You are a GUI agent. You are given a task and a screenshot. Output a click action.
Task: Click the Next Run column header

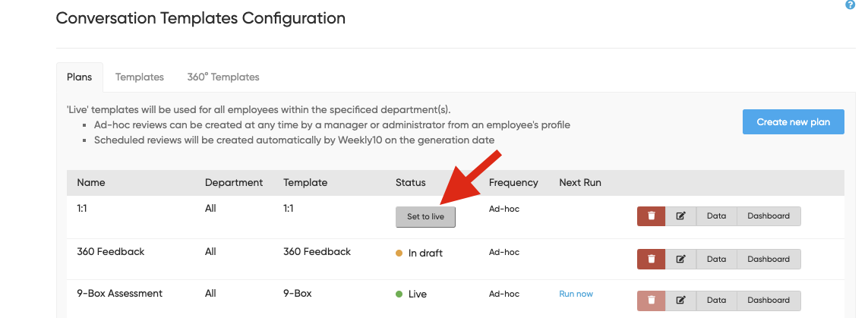coord(579,182)
